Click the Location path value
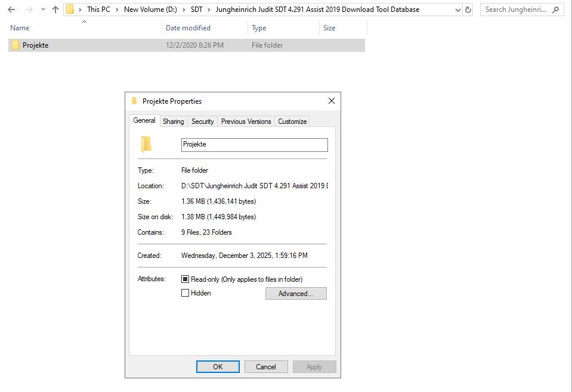Screen dimensions: 572x392 (x=255, y=186)
